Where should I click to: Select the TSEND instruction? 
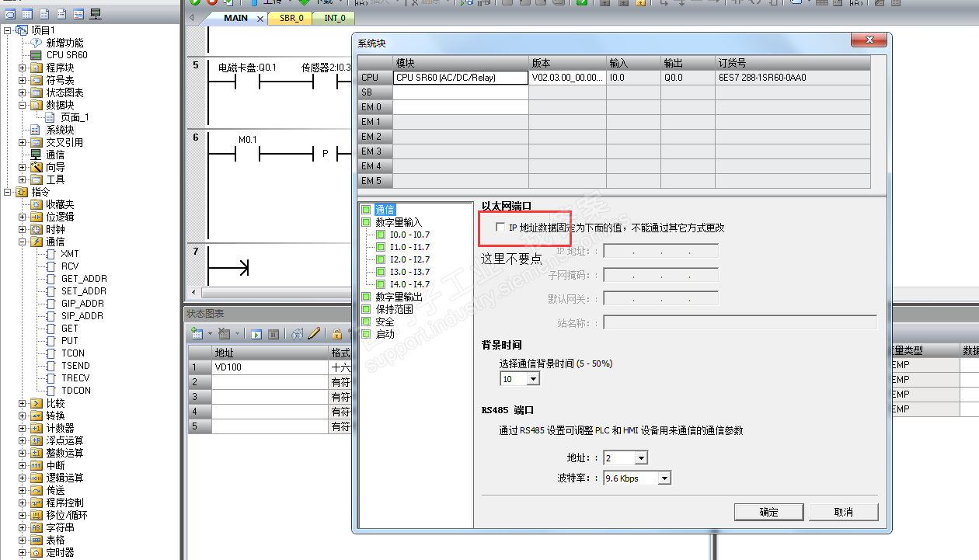tap(75, 366)
